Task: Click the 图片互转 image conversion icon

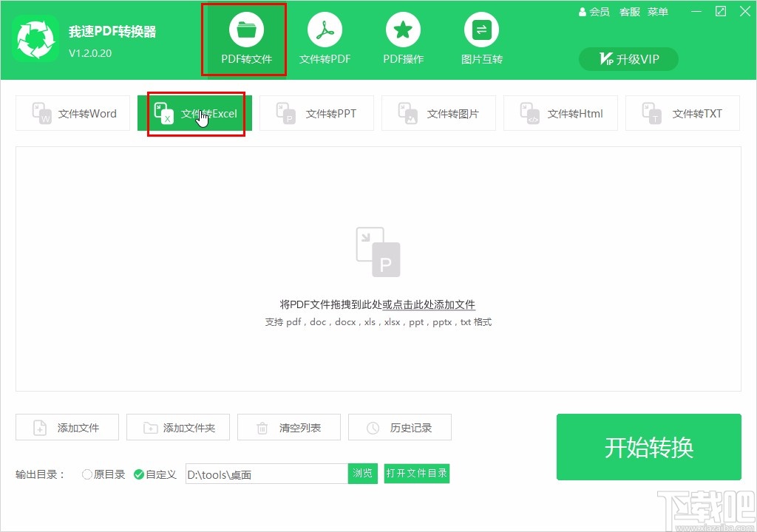Action: pyautogui.click(x=481, y=38)
